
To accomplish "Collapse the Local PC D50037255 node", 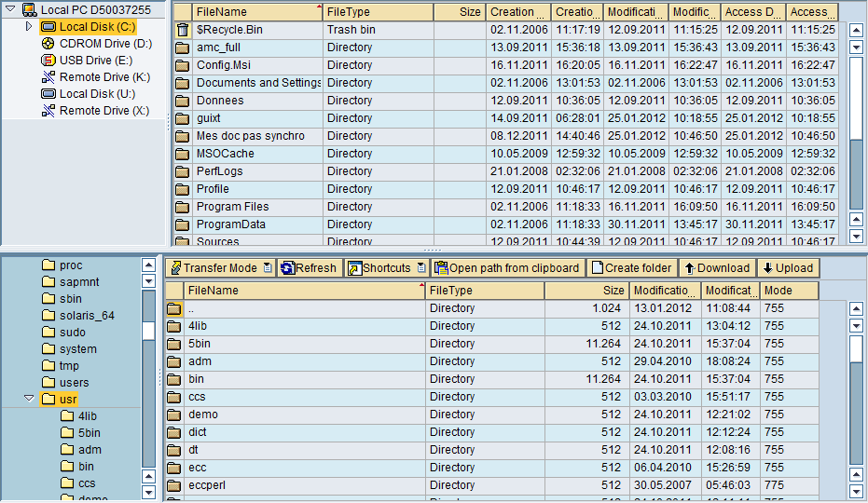I will (x=10, y=9).
